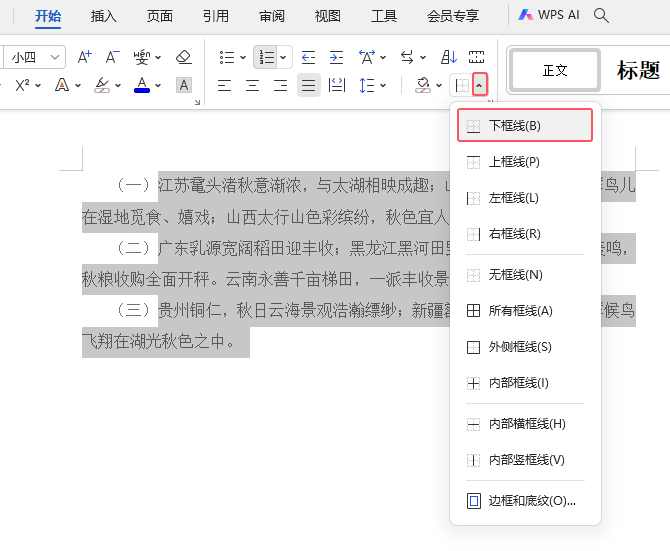Viewport: 670px width, 551px height.
Task: Center align text
Action: (x=253, y=85)
